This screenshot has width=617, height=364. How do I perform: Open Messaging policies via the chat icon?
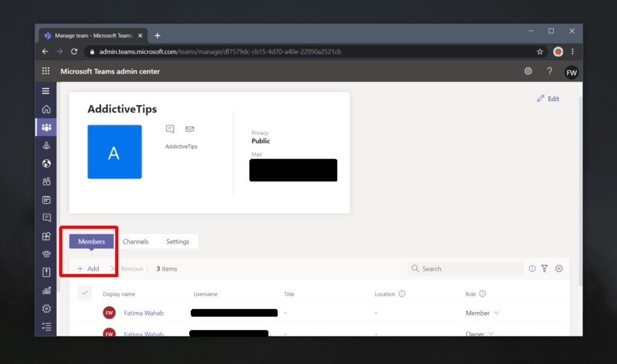click(46, 218)
